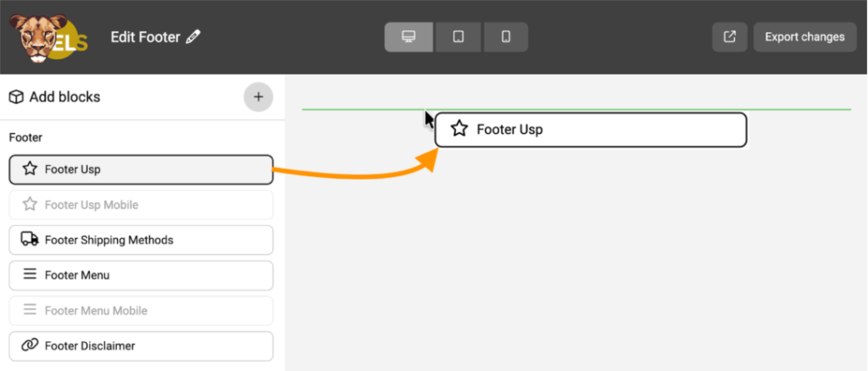Open preview in new window icon
This screenshot has width=868, height=371.
(729, 37)
